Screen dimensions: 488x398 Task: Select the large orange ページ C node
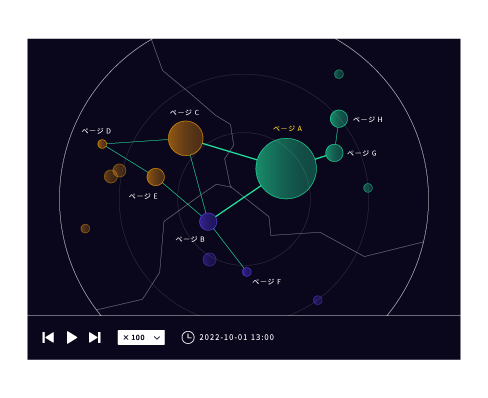[186, 138]
